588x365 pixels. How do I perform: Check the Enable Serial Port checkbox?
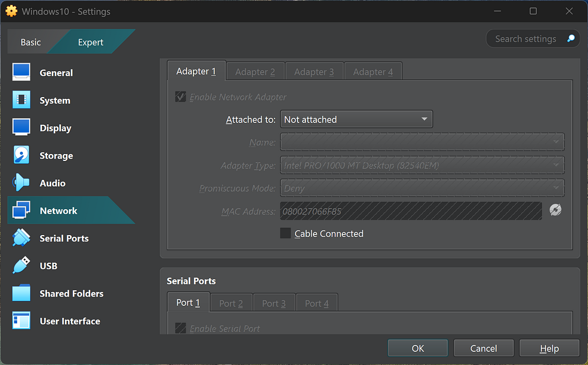181,329
